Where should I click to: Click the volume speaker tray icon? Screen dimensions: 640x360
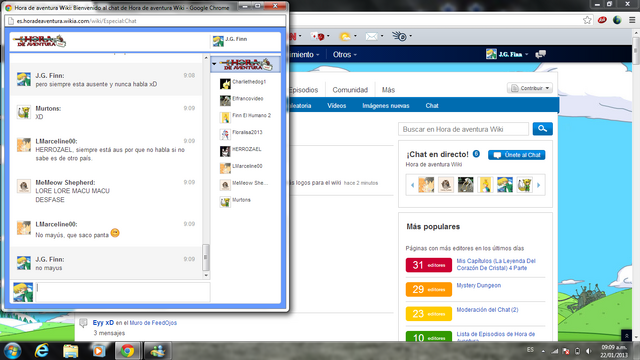point(588,351)
